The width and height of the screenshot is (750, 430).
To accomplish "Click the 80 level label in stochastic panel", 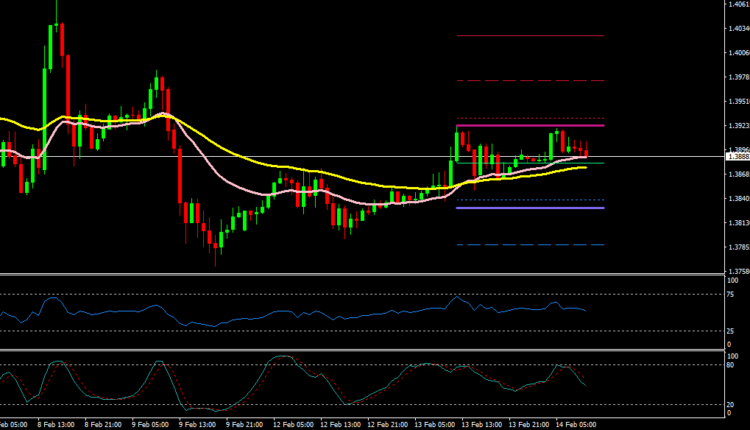I will click(x=731, y=365).
